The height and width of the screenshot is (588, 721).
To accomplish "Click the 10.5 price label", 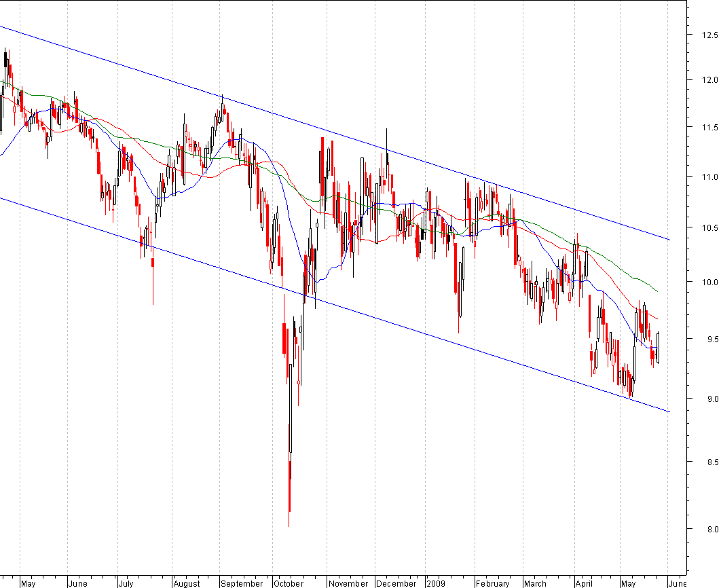I will point(710,227).
